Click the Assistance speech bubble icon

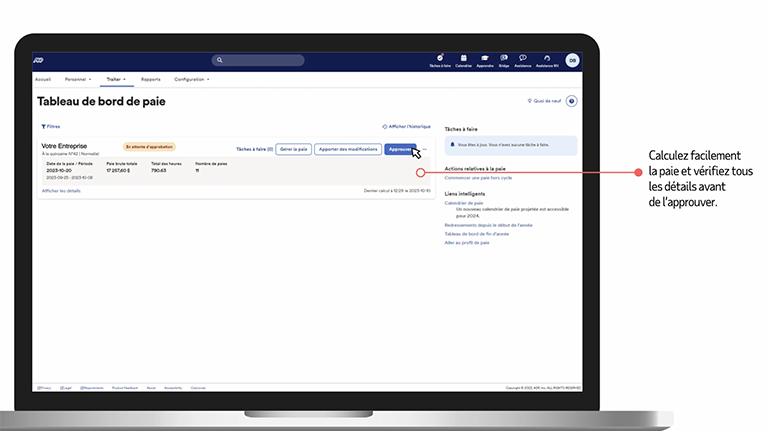(522, 58)
